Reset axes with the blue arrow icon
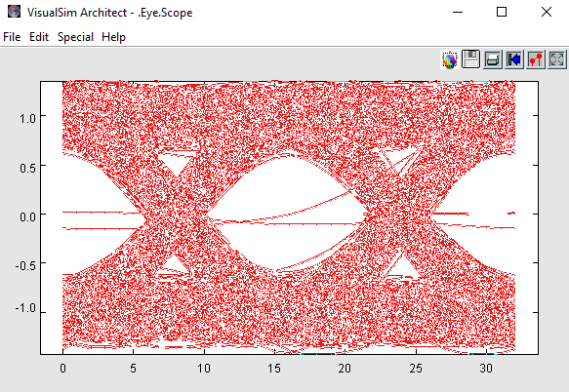The image size is (569, 392). [x=513, y=59]
